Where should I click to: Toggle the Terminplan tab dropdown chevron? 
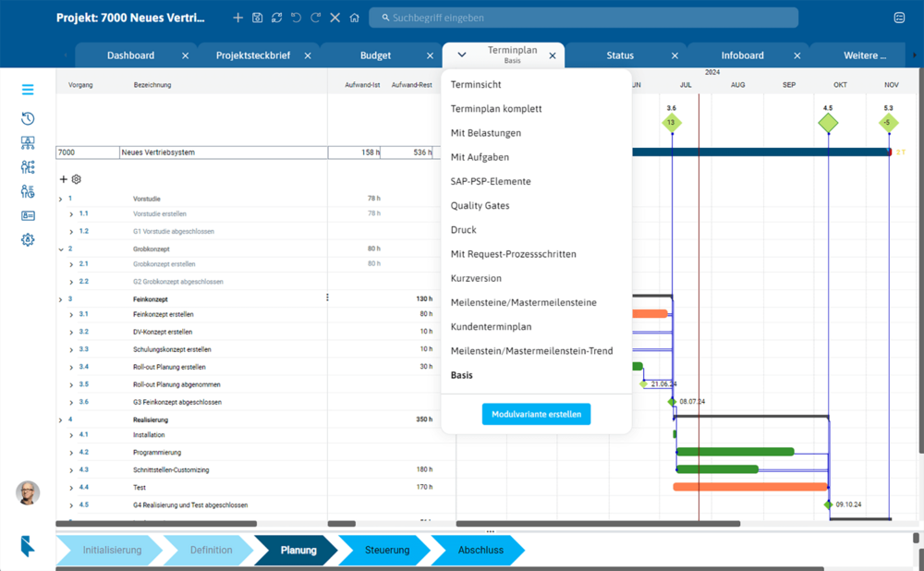pyautogui.click(x=462, y=55)
